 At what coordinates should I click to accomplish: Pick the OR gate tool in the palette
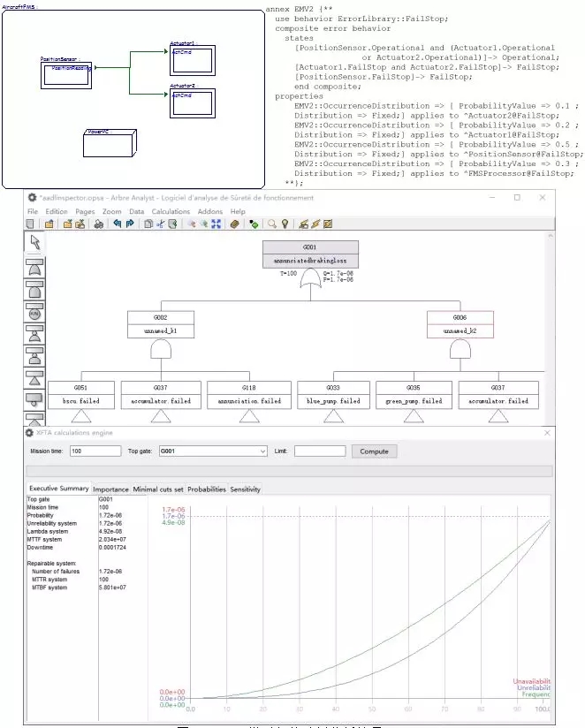click(x=34, y=268)
